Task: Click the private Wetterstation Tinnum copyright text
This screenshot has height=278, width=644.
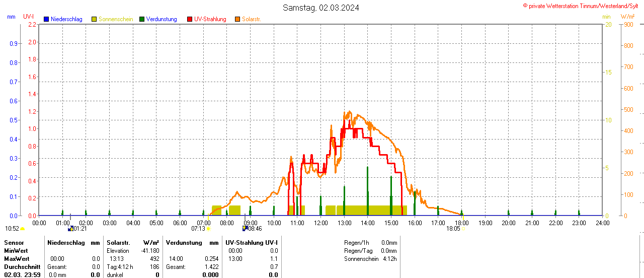Action: tap(583, 6)
